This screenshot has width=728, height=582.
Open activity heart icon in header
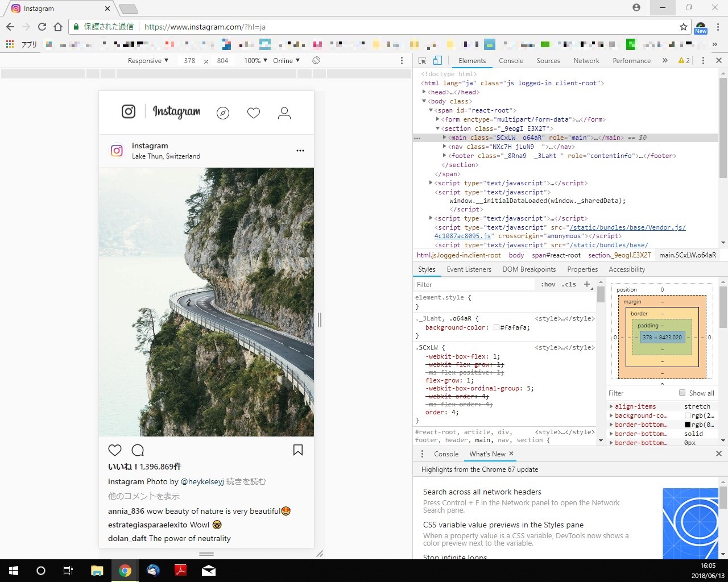pos(254,113)
